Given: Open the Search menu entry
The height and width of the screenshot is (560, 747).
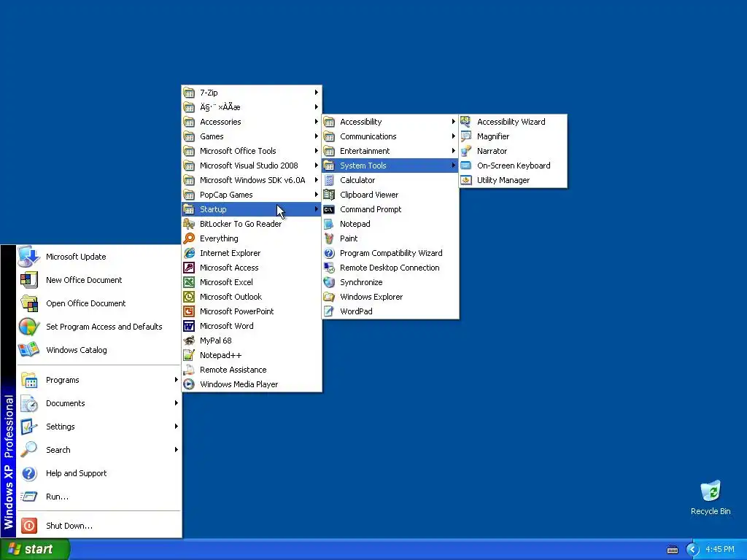Looking at the screenshot, I should [99, 450].
